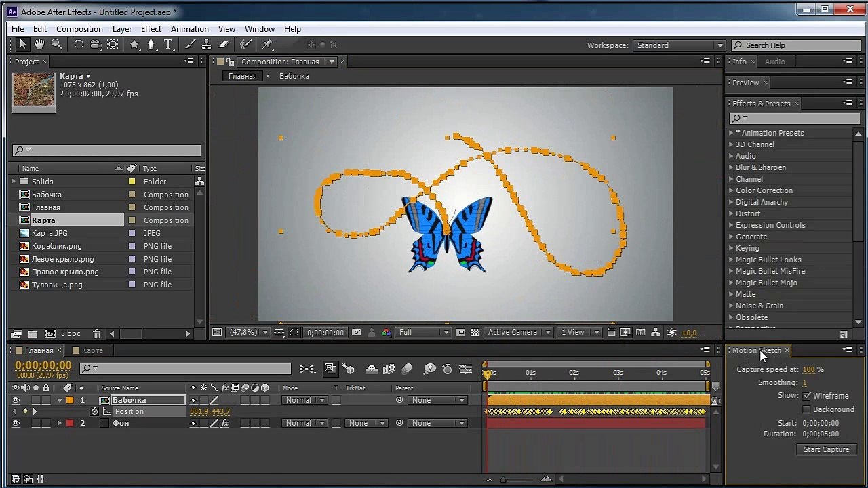868x488 pixels.
Task: Select the Puppet Pin tool
Action: click(267, 45)
